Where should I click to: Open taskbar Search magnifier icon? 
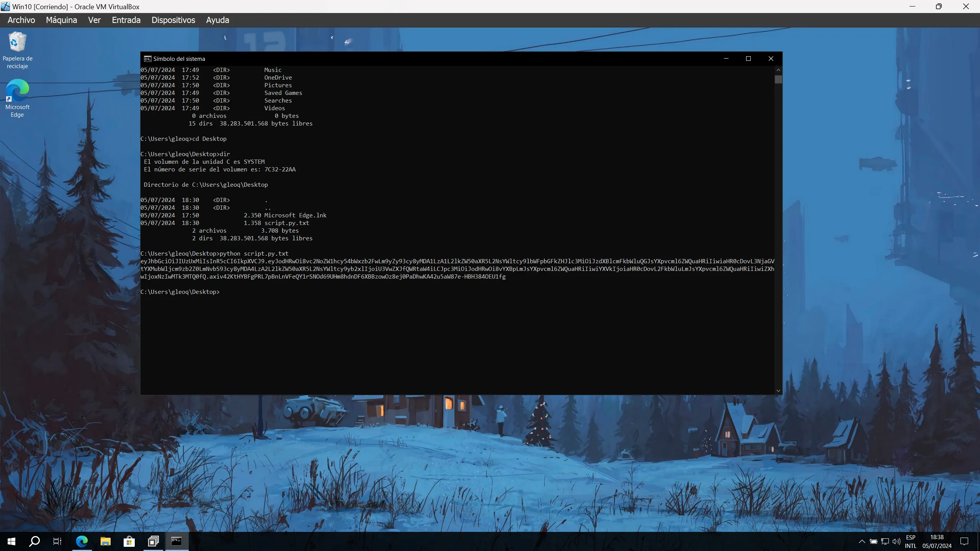pyautogui.click(x=34, y=541)
